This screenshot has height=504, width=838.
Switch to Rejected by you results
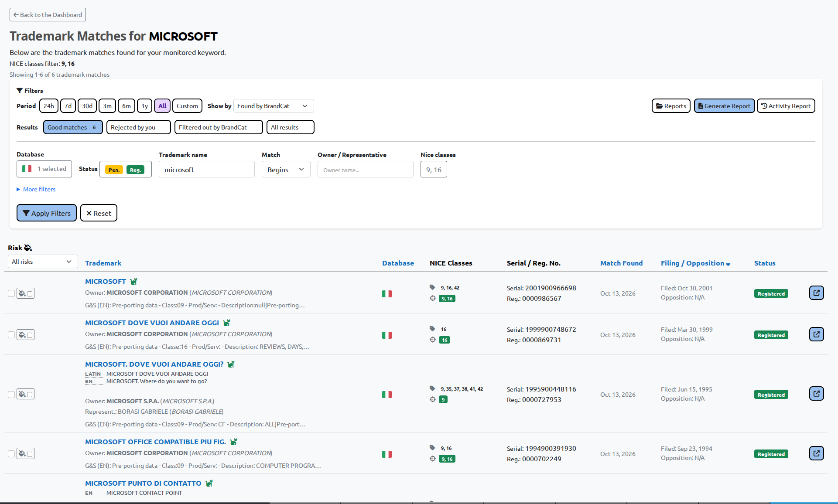click(x=138, y=127)
